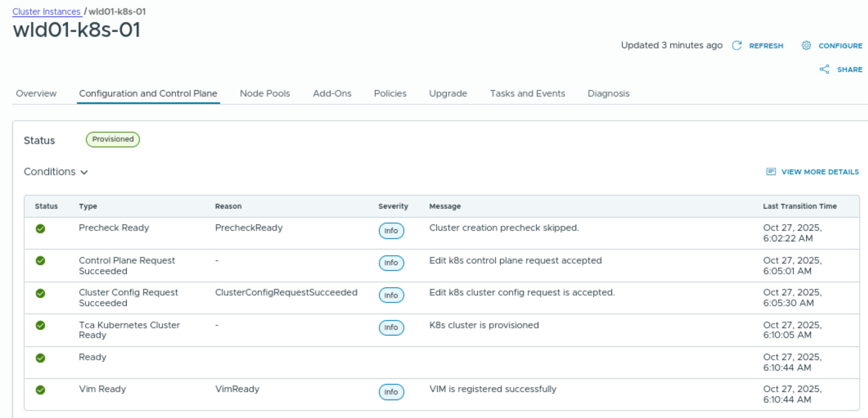Click the VIEW MORE DETAILS link

(x=819, y=172)
